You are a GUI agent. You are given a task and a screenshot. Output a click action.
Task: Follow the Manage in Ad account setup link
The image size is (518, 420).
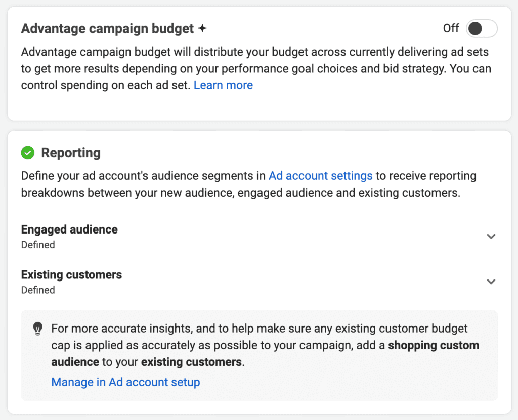[125, 382]
